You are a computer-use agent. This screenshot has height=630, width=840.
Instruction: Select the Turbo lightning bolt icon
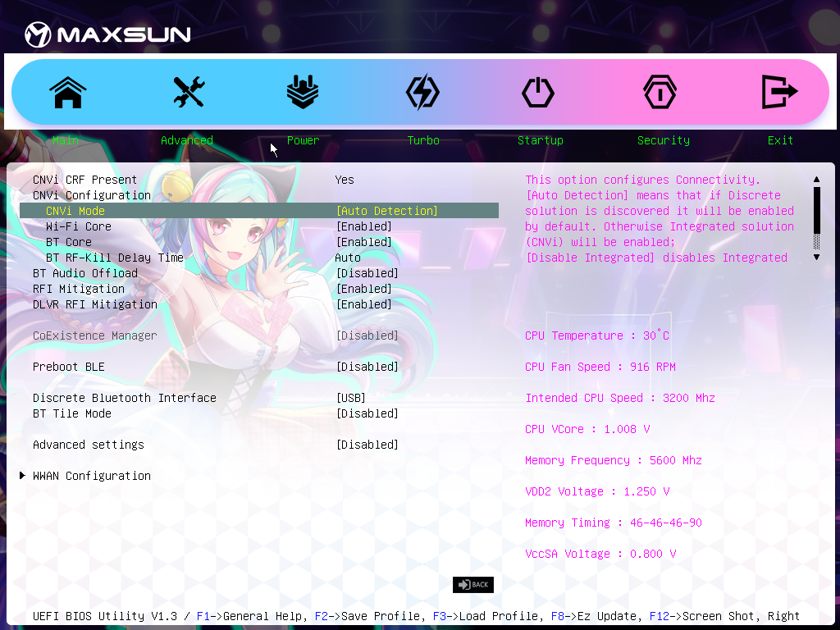click(x=422, y=92)
